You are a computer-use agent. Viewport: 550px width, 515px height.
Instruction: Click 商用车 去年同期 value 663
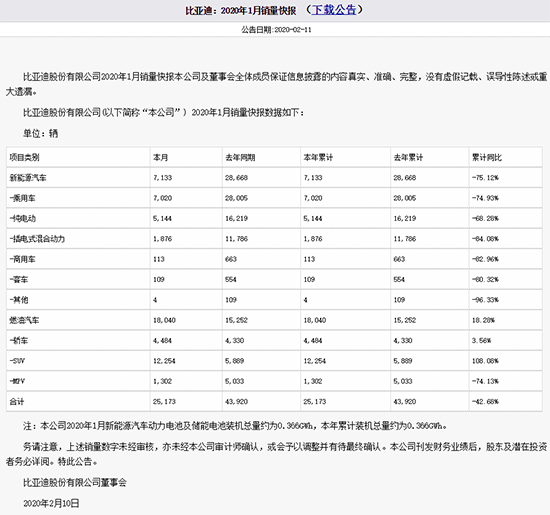pyautogui.click(x=231, y=259)
